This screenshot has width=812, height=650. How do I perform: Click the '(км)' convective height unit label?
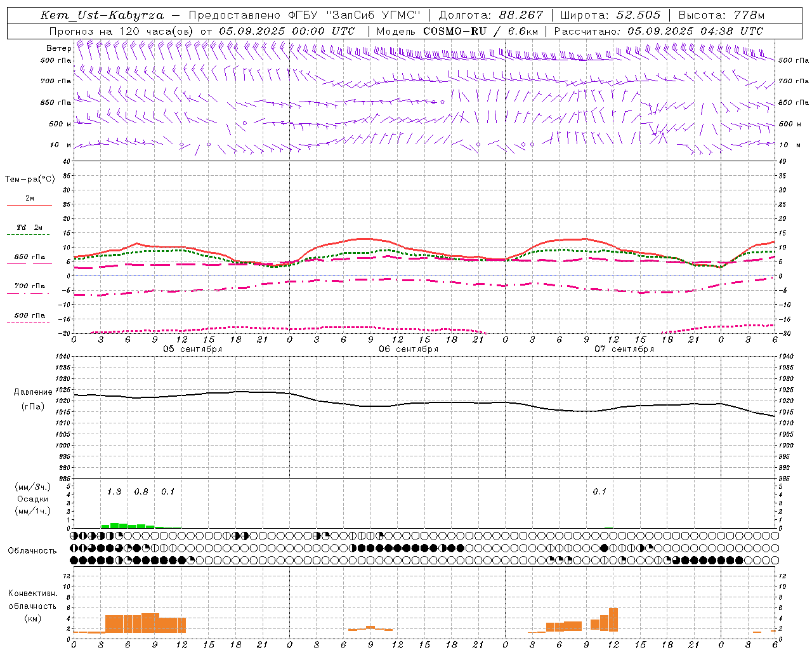[33, 618]
